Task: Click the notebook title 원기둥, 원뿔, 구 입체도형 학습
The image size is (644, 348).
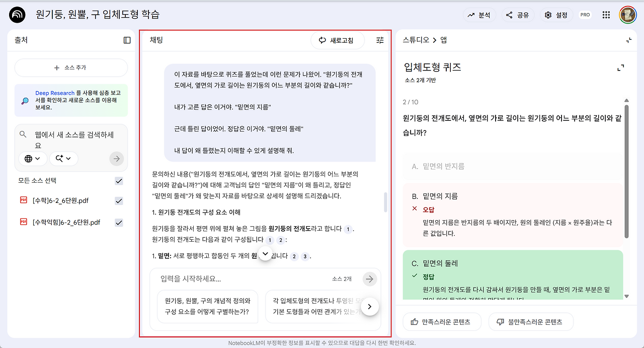Action: [98, 15]
